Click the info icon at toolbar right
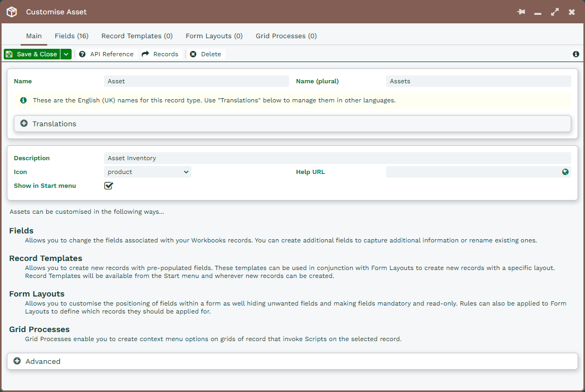Screen dimensions: 585x392 [x=575, y=54]
